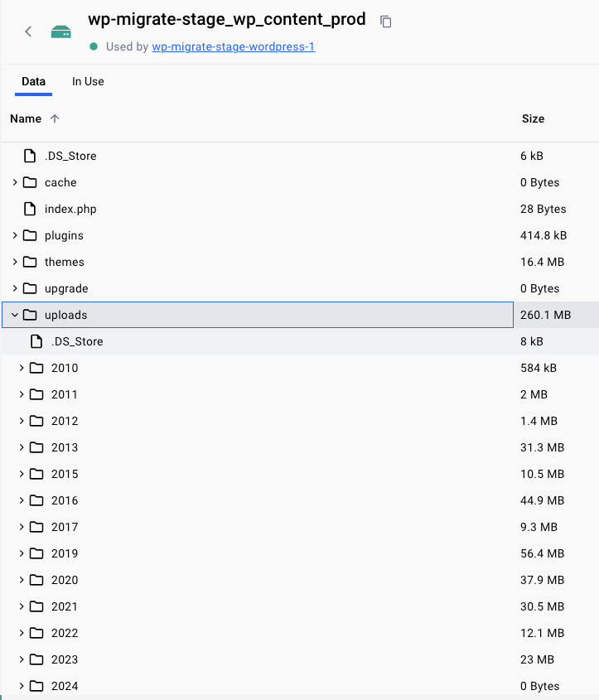
Task: Copy the volume name with copy icon
Action: point(386,22)
